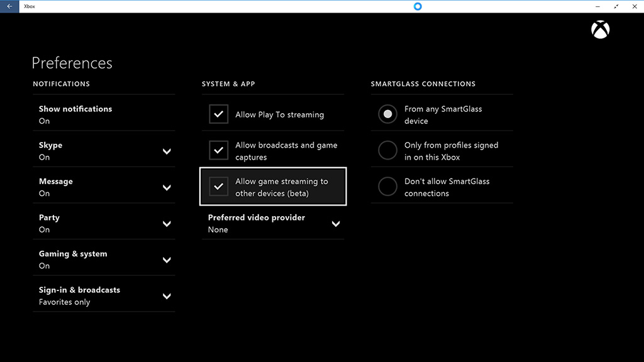The height and width of the screenshot is (362, 644).
Task: Choose Only from profiles signed in
Action: (x=388, y=151)
